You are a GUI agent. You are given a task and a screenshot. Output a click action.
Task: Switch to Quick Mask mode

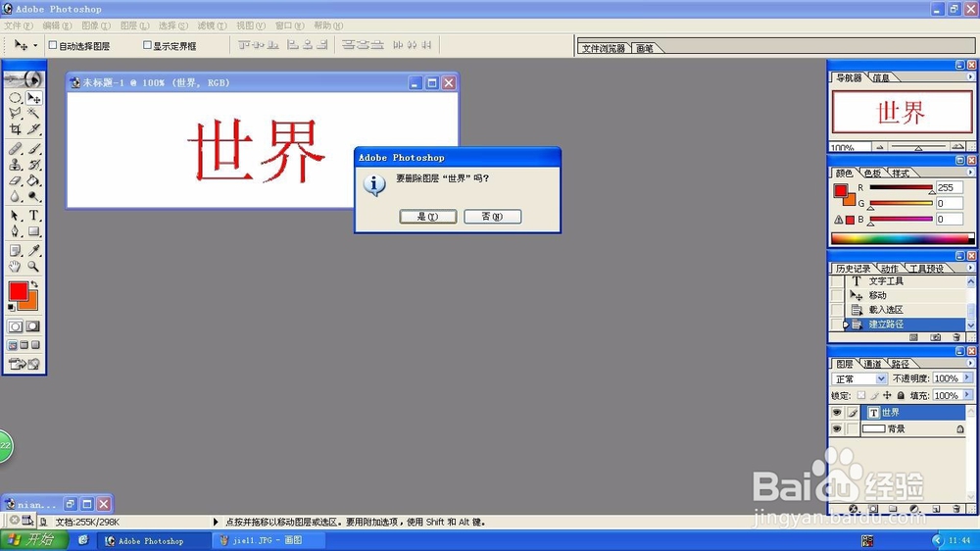(x=32, y=326)
